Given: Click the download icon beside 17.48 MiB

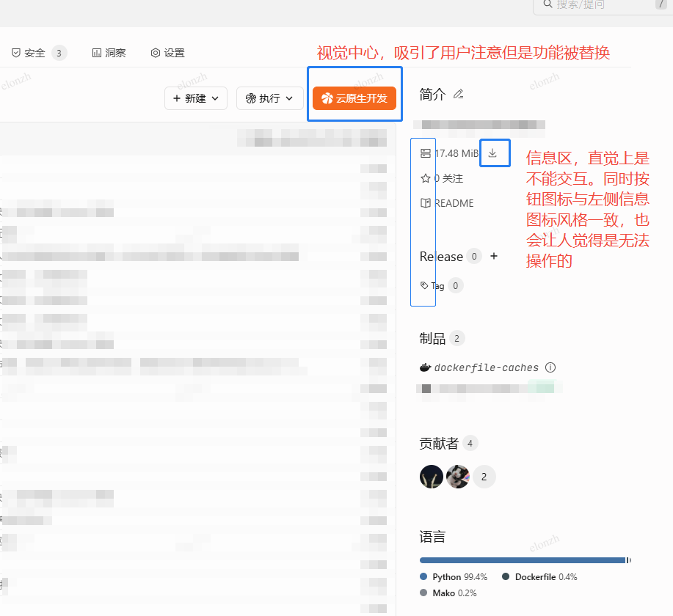Looking at the screenshot, I should 492,153.
